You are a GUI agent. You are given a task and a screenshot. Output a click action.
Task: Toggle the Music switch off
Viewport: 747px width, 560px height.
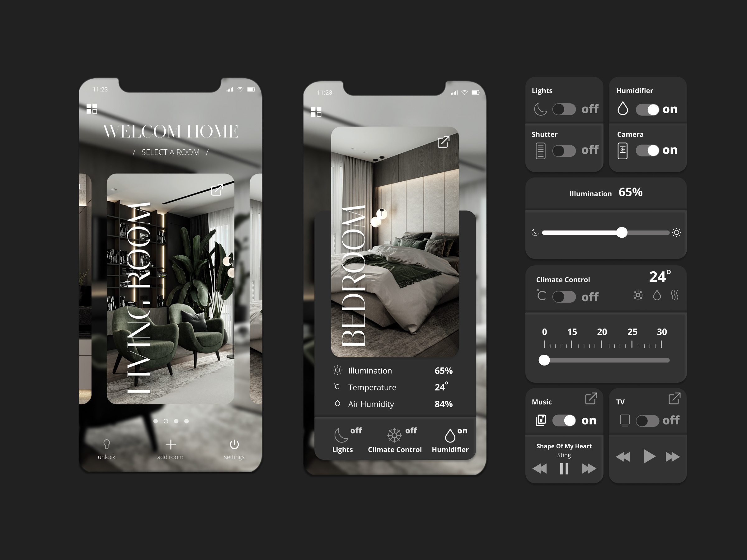point(564,421)
